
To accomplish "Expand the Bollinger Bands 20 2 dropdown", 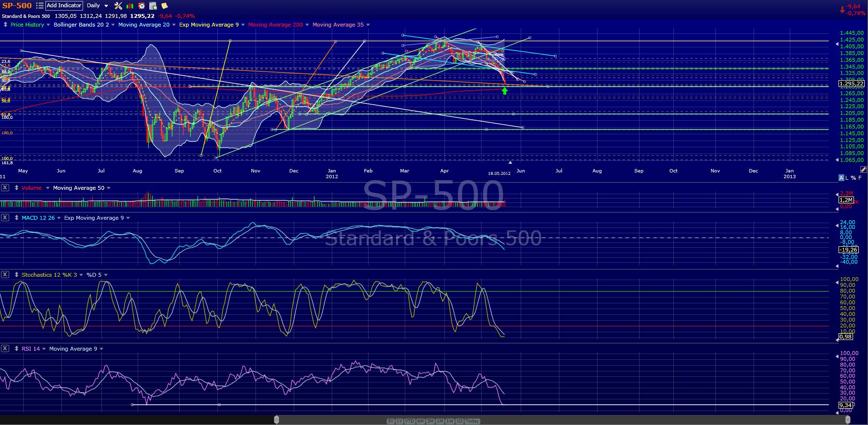I will click(113, 25).
